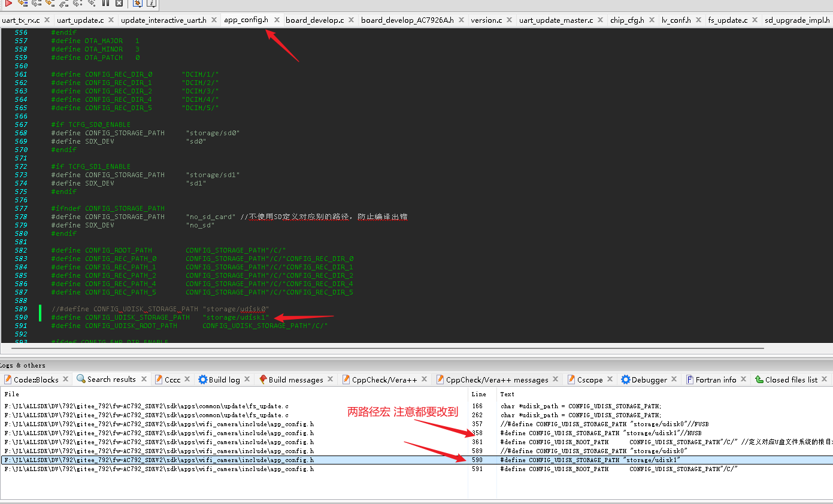Viewport: 833px width, 504px height.
Task: Click the 'Text' column header
Action: pos(664,394)
